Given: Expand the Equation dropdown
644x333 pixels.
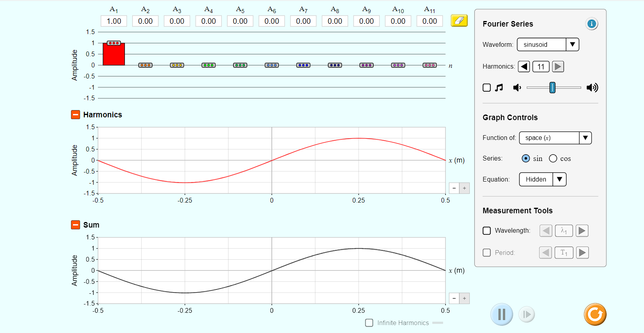Looking at the screenshot, I should 542,179.
